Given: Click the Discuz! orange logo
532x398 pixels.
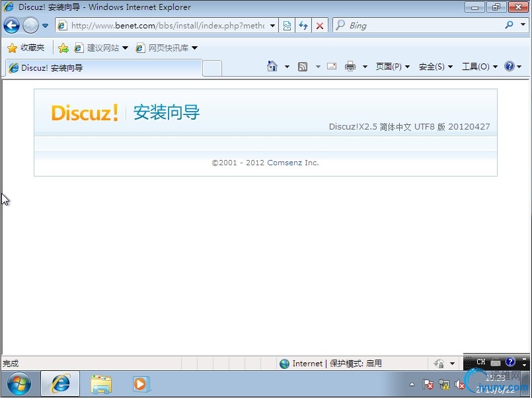Looking at the screenshot, I should click(85, 112).
